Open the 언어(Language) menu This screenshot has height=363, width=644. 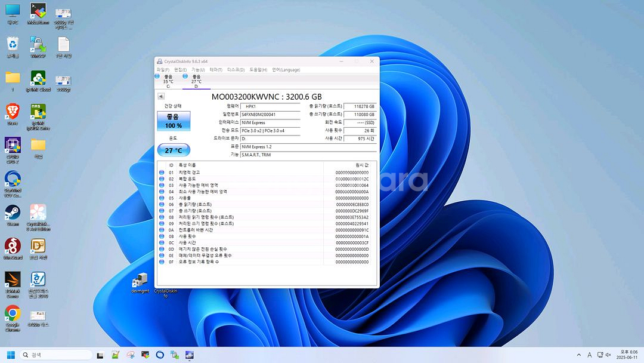tap(285, 70)
